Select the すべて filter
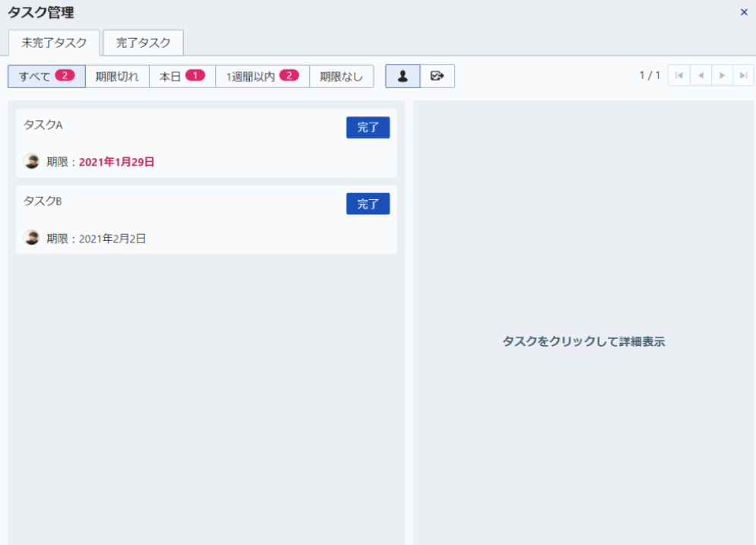 [47, 76]
